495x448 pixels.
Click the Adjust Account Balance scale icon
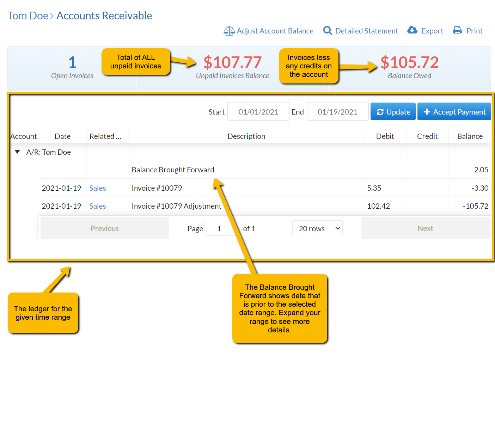point(229,31)
